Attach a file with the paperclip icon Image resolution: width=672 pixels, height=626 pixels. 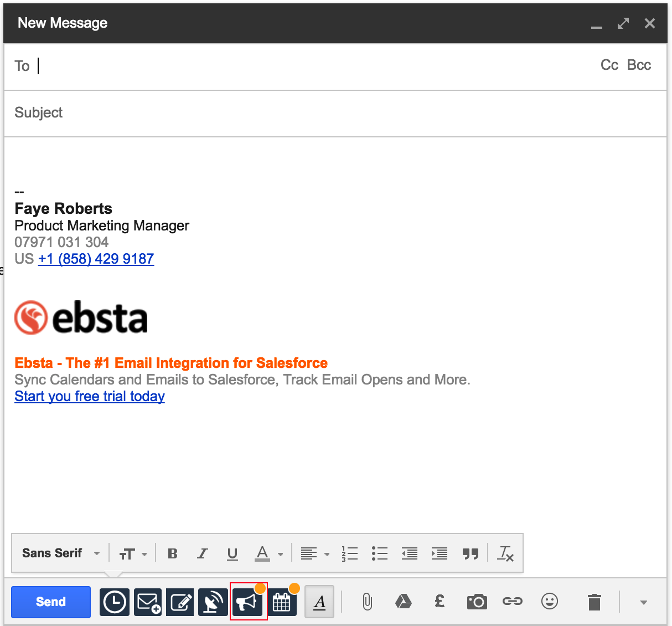tap(367, 602)
